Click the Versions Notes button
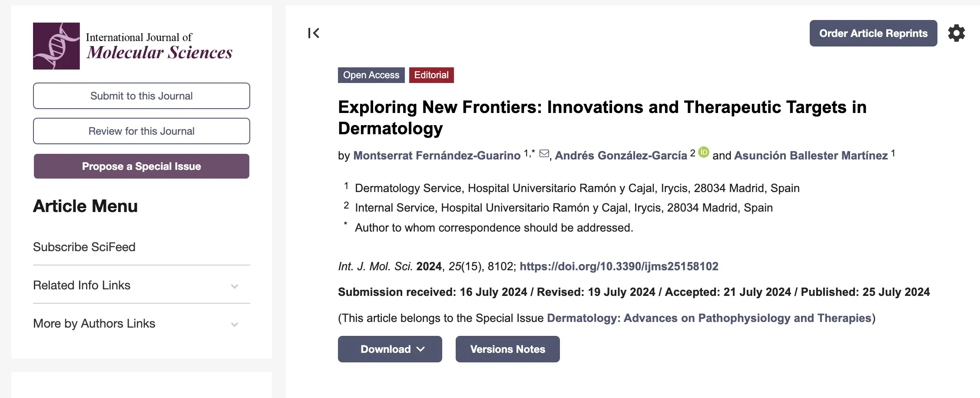This screenshot has width=980, height=398. pyautogui.click(x=507, y=349)
